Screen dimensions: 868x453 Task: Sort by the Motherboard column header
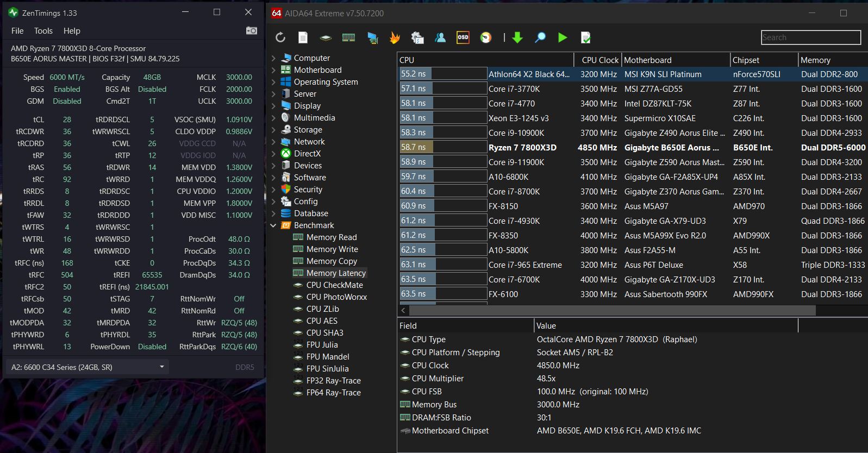[676, 60]
